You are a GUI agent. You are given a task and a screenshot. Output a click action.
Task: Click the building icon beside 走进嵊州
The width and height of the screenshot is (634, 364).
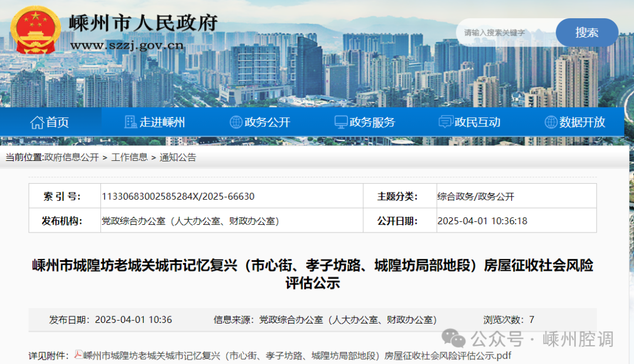tap(131, 122)
